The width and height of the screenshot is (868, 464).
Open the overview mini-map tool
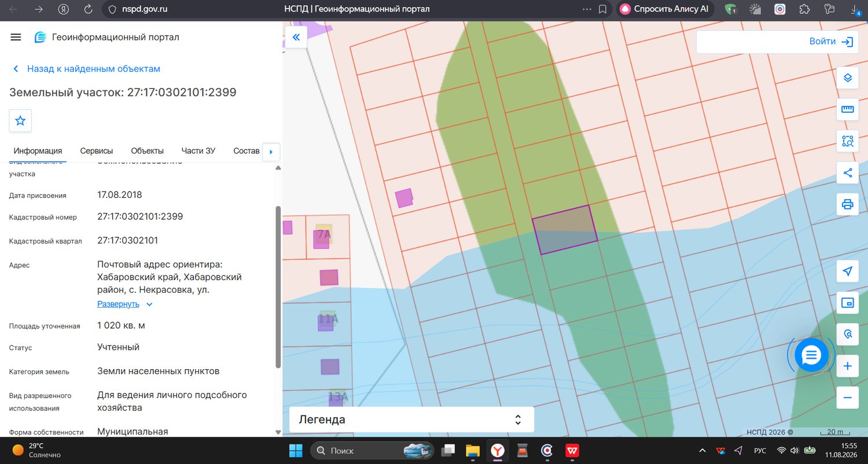coord(848,303)
